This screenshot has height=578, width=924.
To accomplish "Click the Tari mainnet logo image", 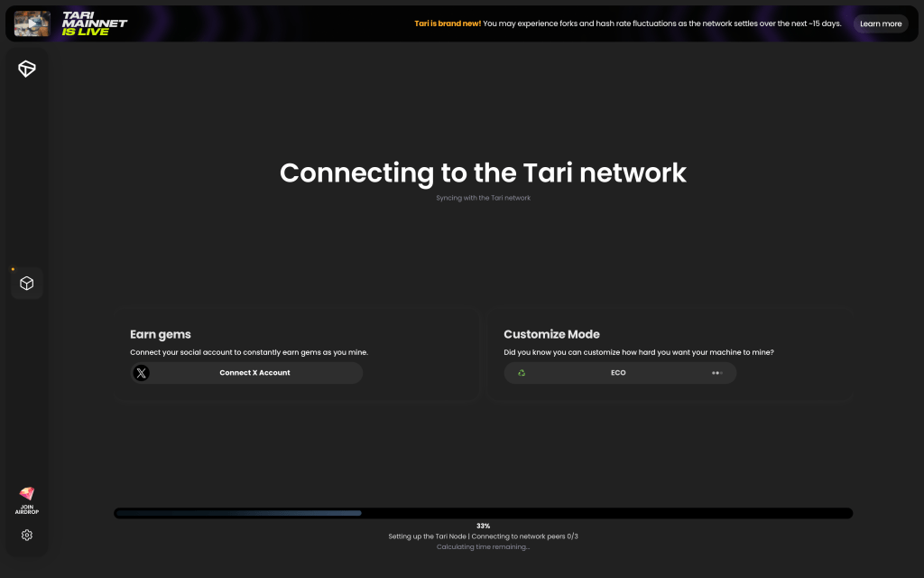I will 32,23.
